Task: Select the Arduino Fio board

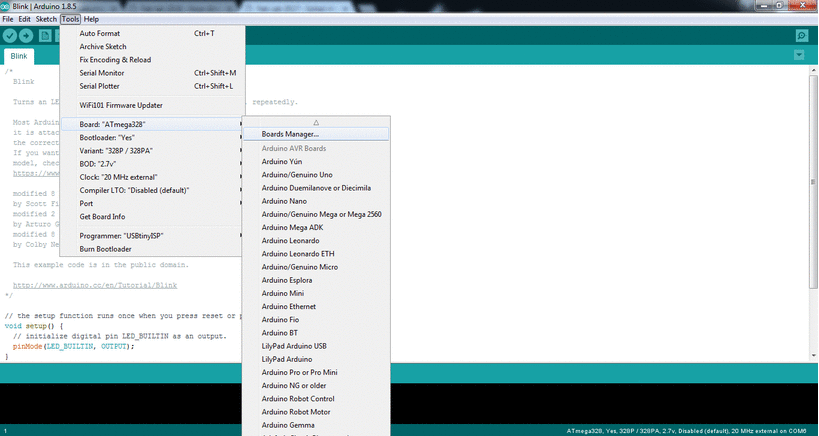Action: click(x=316, y=320)
